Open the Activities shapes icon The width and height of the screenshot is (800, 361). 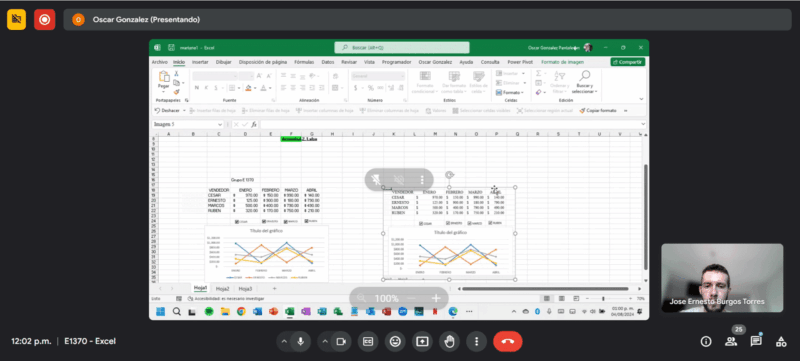tap(781, 342)
